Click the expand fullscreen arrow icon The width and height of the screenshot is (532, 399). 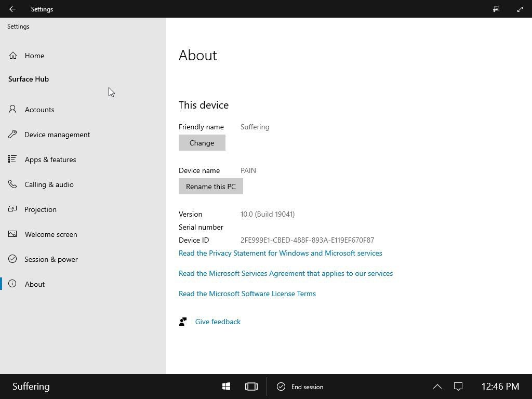pos(520,9)
